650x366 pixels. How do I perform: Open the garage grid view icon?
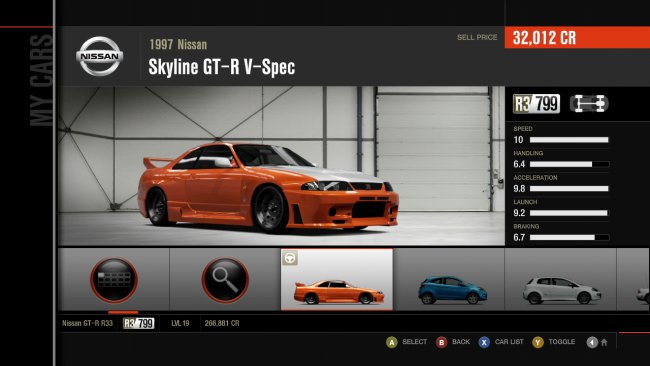114,280
